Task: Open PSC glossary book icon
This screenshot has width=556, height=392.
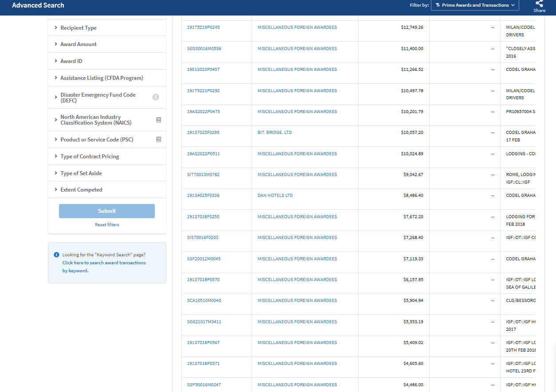Action: tap(158, 139)
